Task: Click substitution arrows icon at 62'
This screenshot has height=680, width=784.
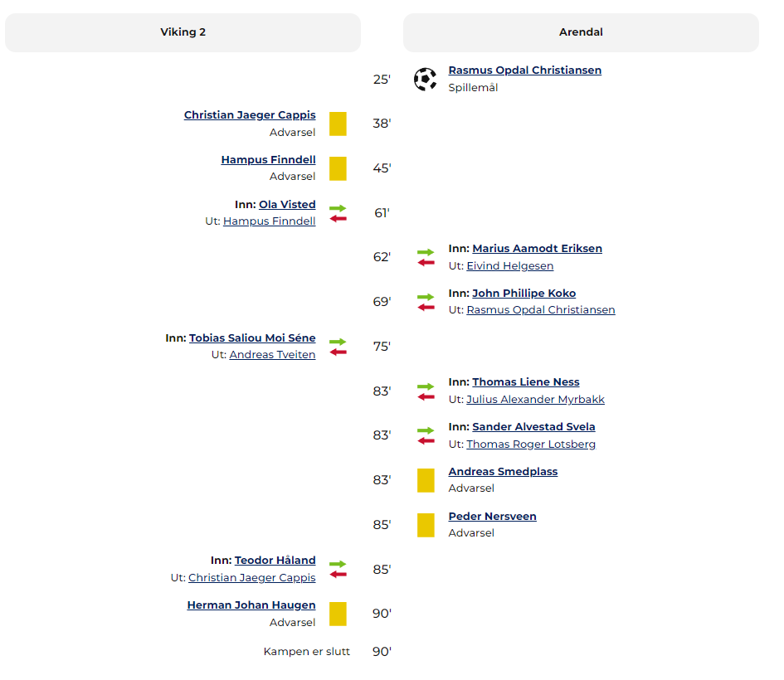Action: pos(426,257)
